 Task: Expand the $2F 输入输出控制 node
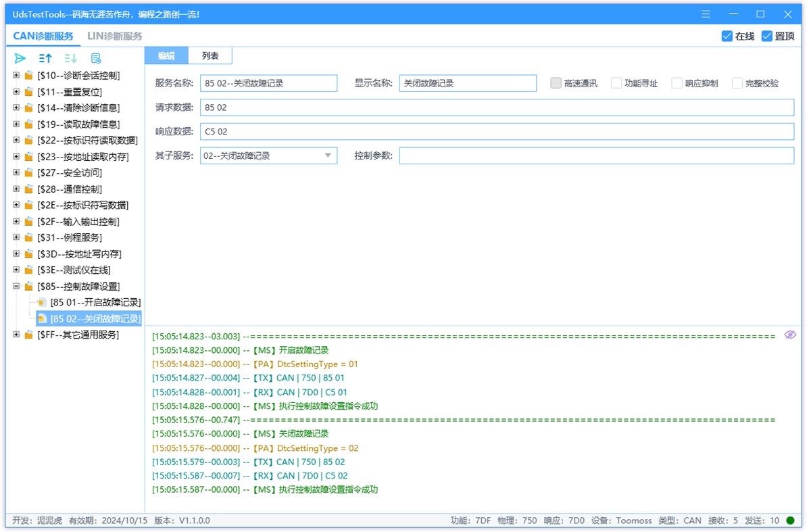(x=16, y=221)
